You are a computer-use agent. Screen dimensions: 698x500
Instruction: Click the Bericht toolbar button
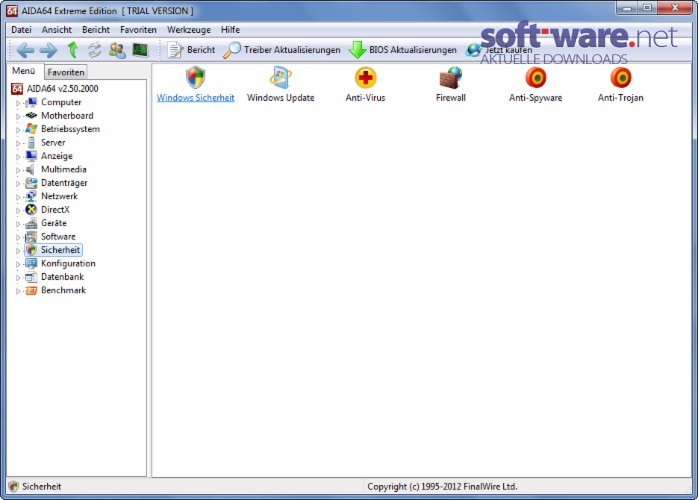coord(191,50)
